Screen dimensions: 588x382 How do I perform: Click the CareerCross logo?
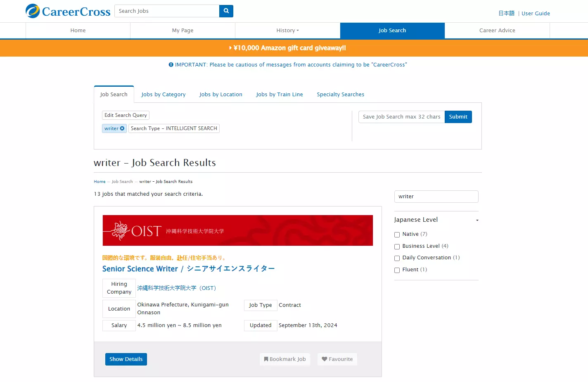(x=68, y=11)
